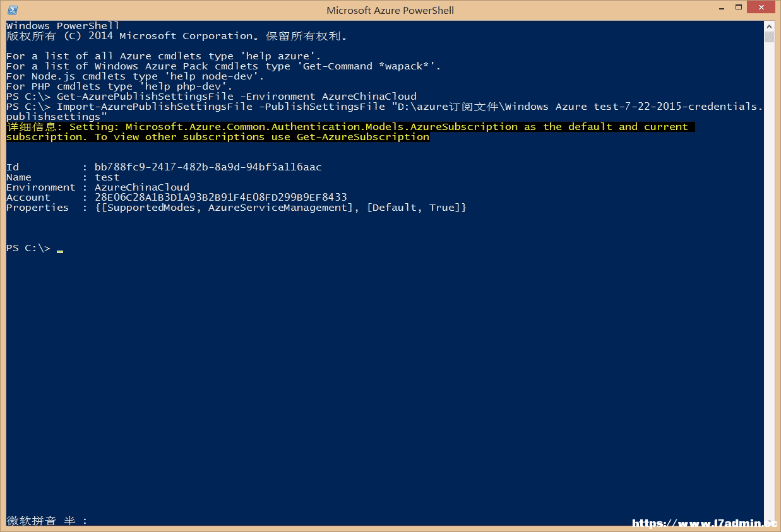Click the vertical scrollbar thumb

pyautogui.click(x=769, y=37)
